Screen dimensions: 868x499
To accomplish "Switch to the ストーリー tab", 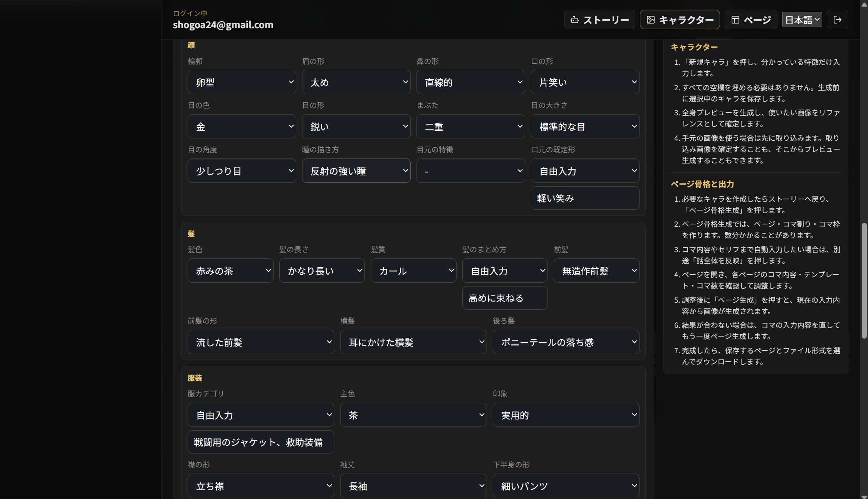I will 599,20.
